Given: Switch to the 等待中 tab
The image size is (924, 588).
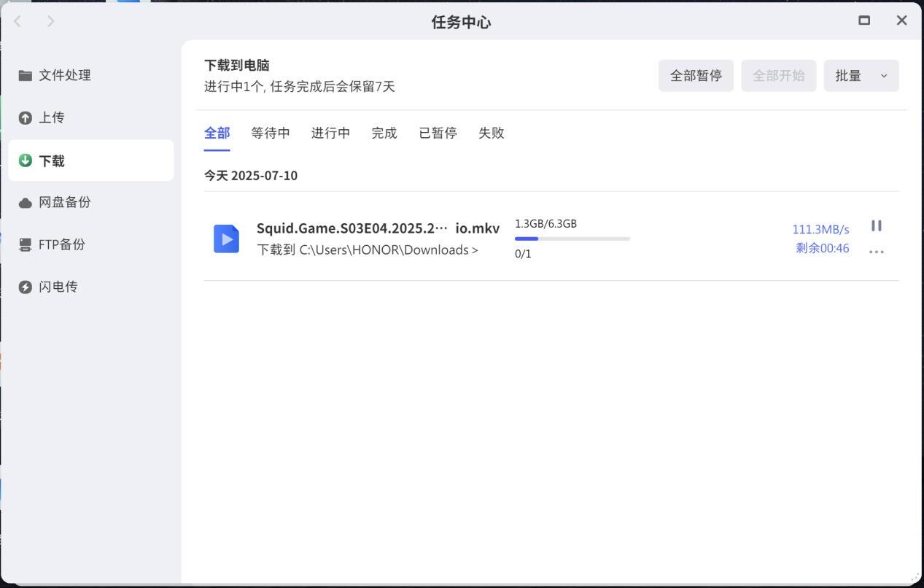Looking at the screenshot, I should click(271, 133).
